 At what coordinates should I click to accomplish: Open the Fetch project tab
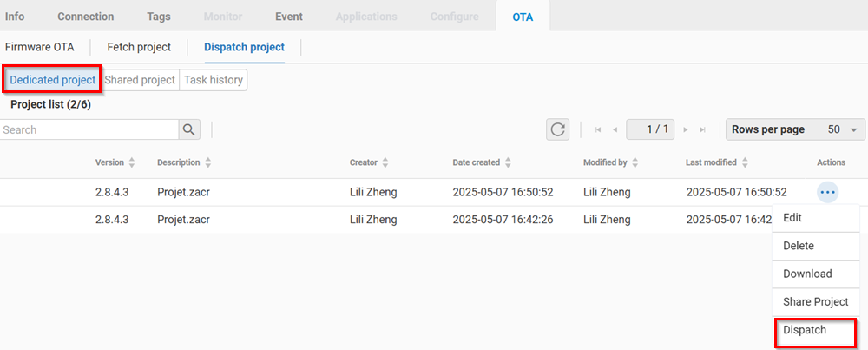(x=139, y=47)
